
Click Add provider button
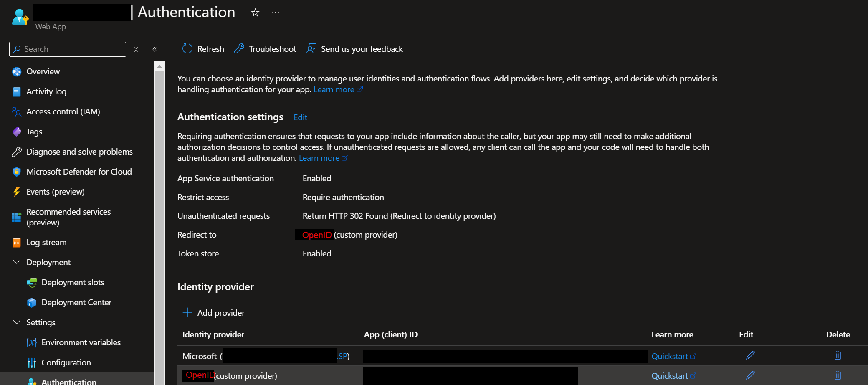[214, 313]
